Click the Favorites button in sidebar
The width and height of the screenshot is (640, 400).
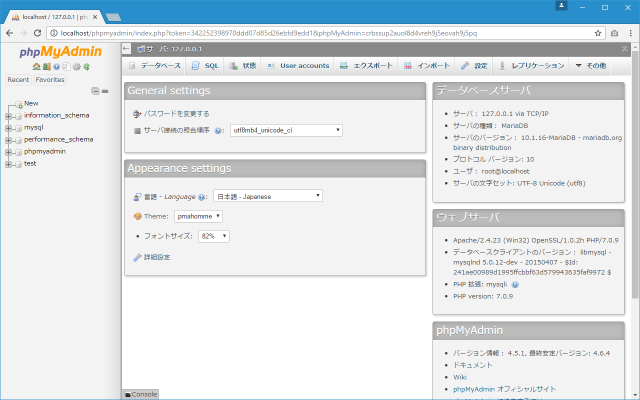[x=50, y=80]
